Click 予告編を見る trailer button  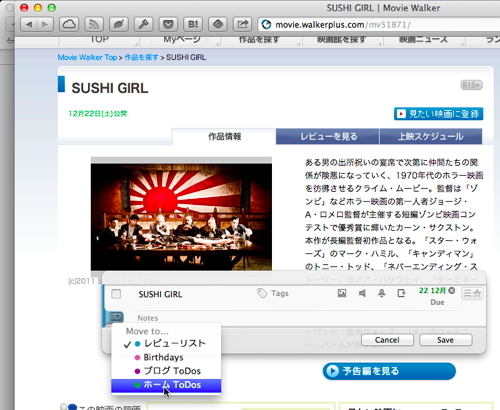[389, 371]
